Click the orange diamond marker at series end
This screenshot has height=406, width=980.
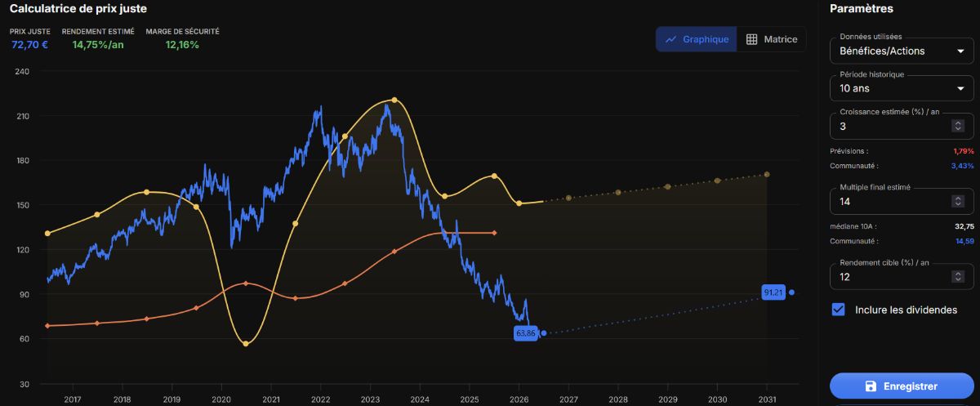(494, 233)
